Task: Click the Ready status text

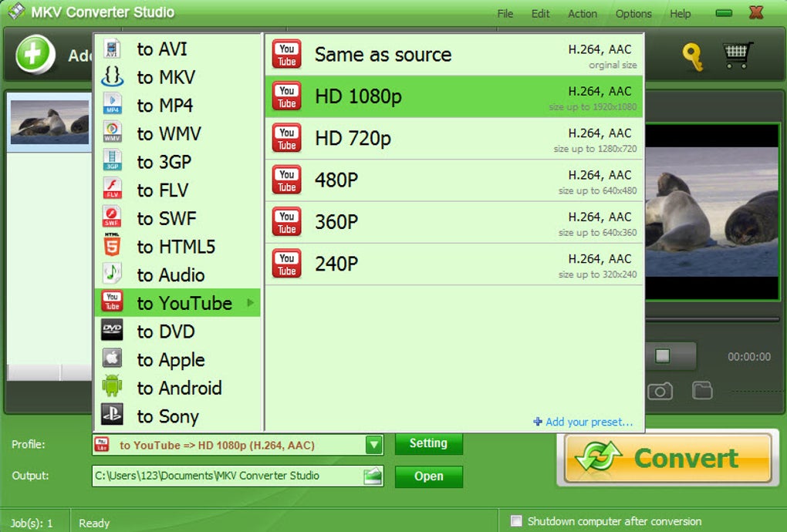Action: pyautogui.click(x=94, y=523)
